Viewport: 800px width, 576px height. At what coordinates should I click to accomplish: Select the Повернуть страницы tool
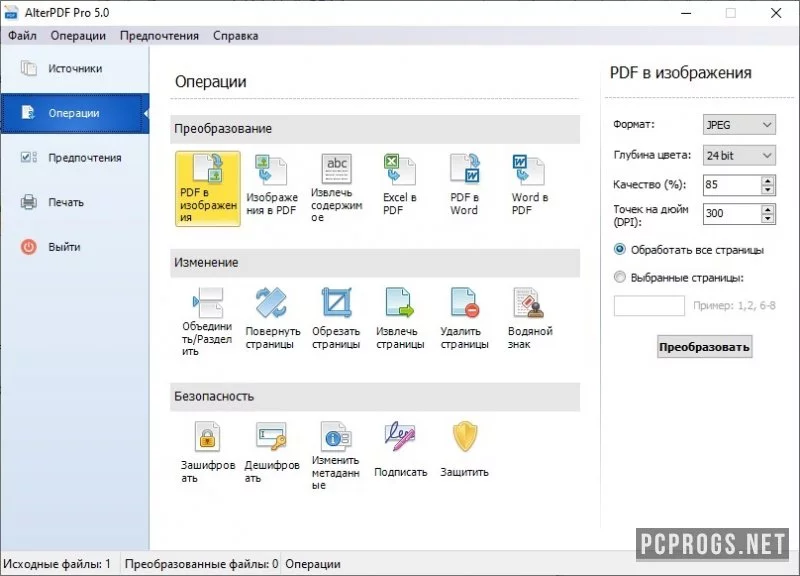271,318
